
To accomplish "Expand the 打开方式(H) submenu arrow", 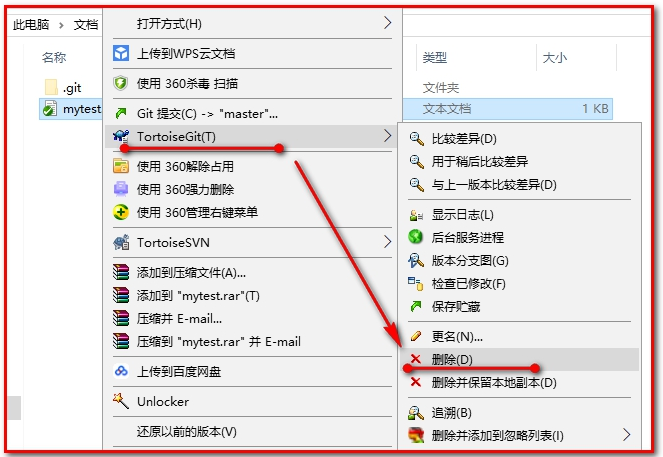I will (387, 23).
